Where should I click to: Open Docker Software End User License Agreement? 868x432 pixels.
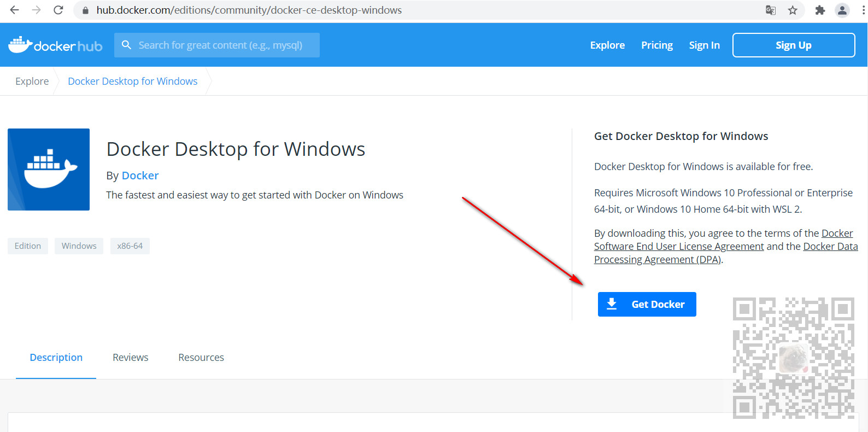[x=723, y=240]
